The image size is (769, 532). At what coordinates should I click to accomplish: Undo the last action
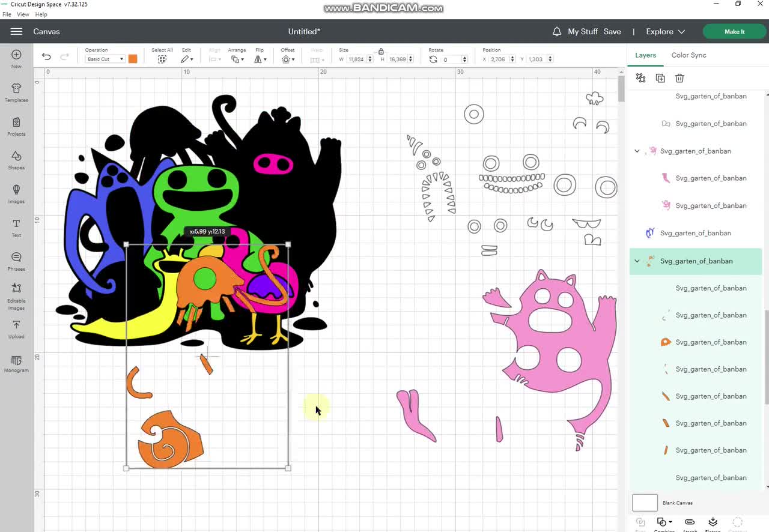click(46, 56)
